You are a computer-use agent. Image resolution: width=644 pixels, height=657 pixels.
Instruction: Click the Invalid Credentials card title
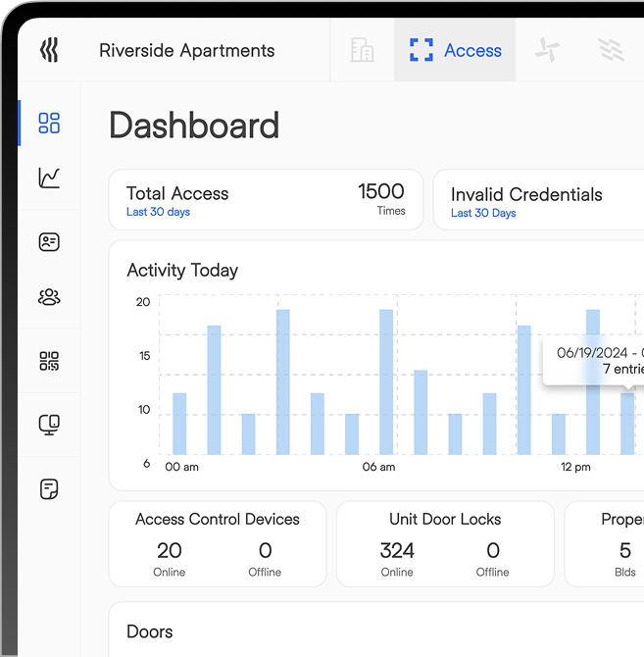[x=526, y=194]
